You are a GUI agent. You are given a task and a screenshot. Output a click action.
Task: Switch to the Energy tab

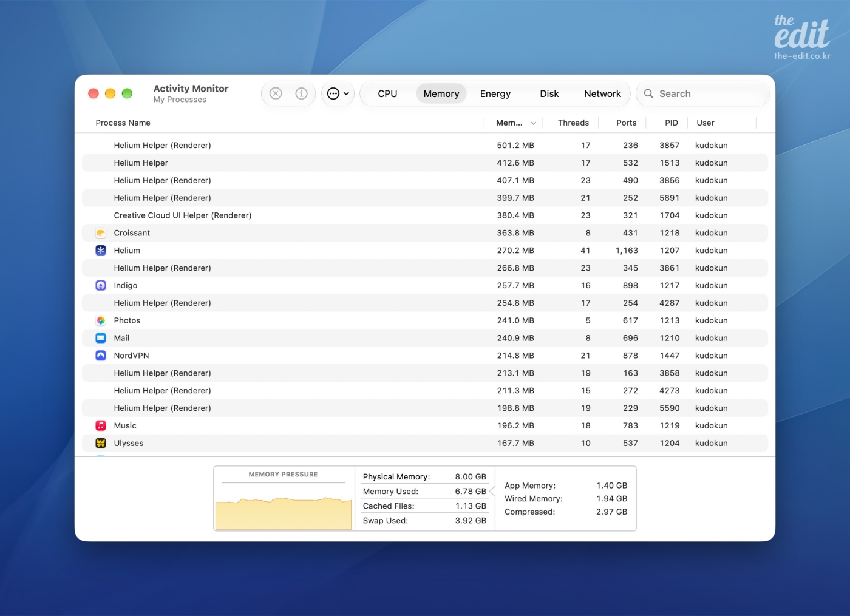coord(495,93)
